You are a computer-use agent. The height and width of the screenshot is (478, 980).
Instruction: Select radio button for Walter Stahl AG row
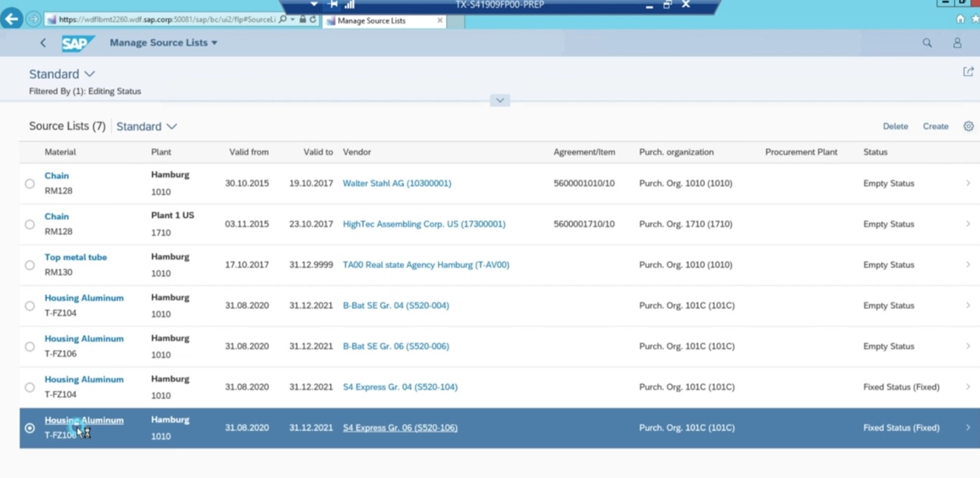click(30, 184)
